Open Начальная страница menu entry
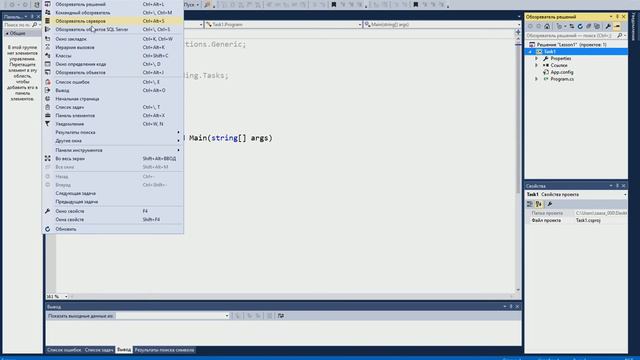640x360 pixels. click(113, 99)
